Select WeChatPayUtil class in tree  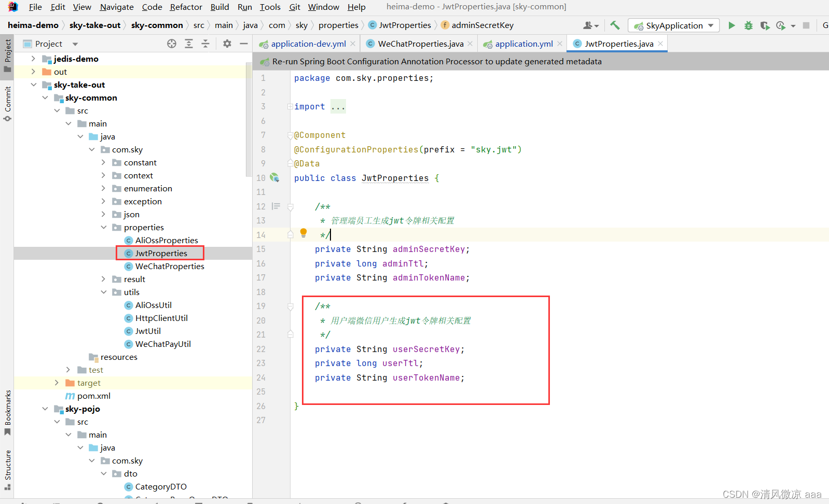(163, 344)
